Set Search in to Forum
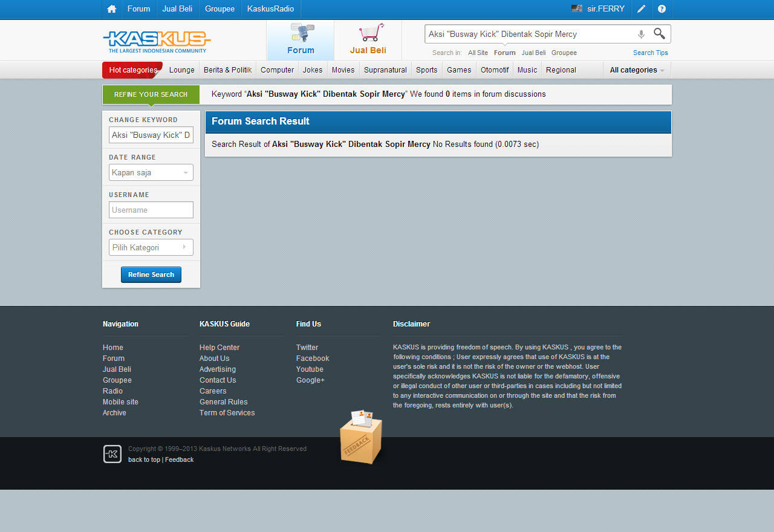Image resolution: width=774 pixels, height=532 pixels. (505, 53)
